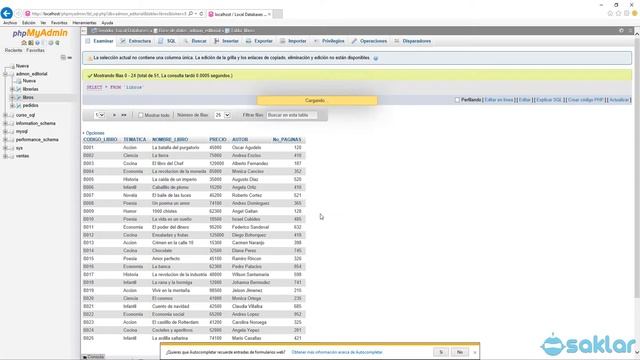This screenshot has width=640, height=360.
Task: Open the Estructura tab
Action: [x=136, y=41]
